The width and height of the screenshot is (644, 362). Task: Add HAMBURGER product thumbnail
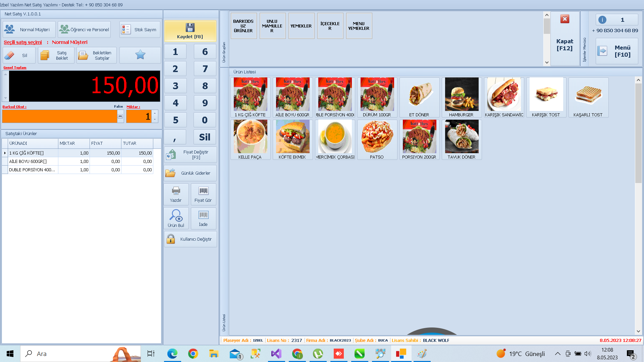coord(462,95)
